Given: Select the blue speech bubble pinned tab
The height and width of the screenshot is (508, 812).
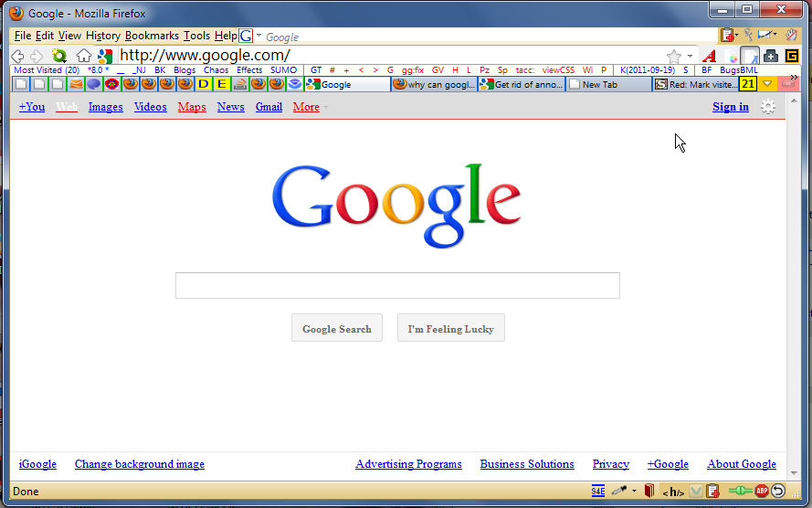Looking at the screenshot, I should [x=94, y=84].
